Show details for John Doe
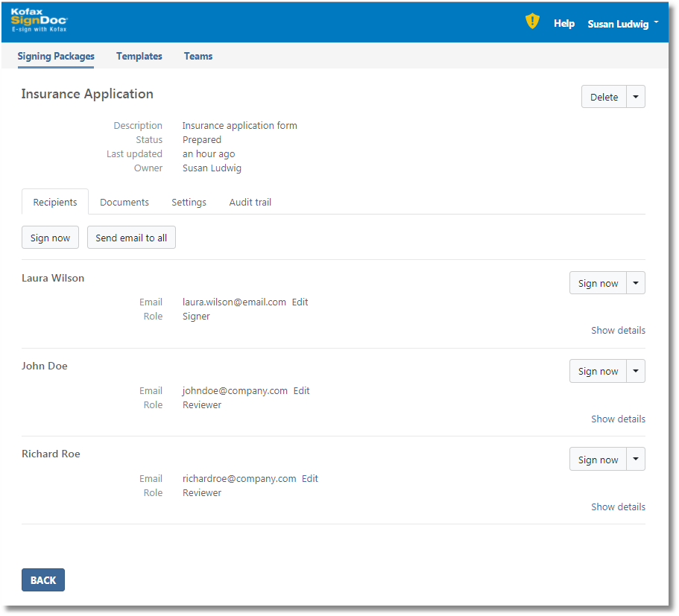The width and height of the screenshot is (679, 616). click(618, 419)
